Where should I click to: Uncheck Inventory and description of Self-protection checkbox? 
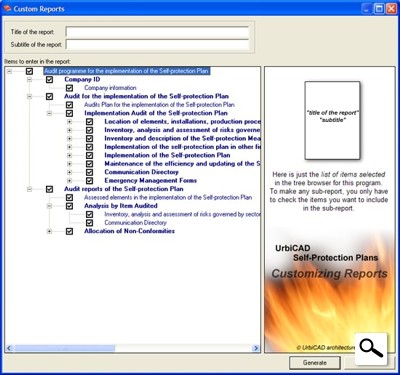pyautogui.click(x=89, y=139)
